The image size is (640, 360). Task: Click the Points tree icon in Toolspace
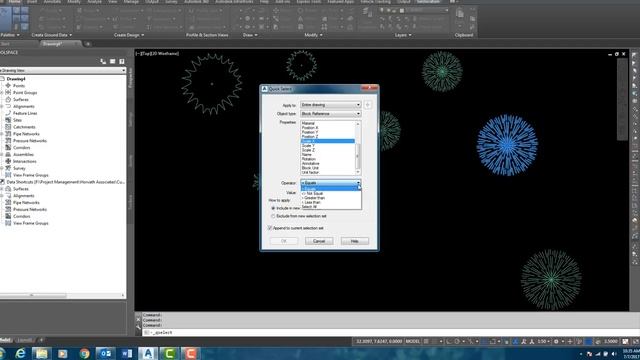coord(8,86)
